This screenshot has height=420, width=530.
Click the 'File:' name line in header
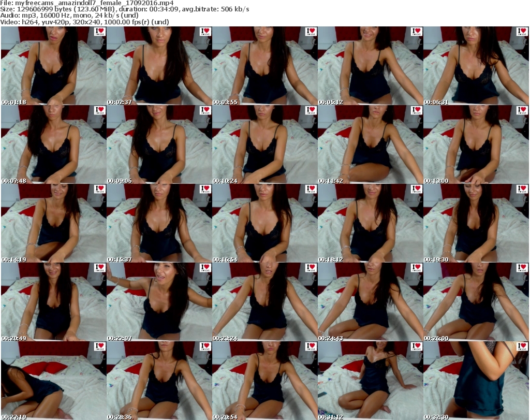point(87,3)
